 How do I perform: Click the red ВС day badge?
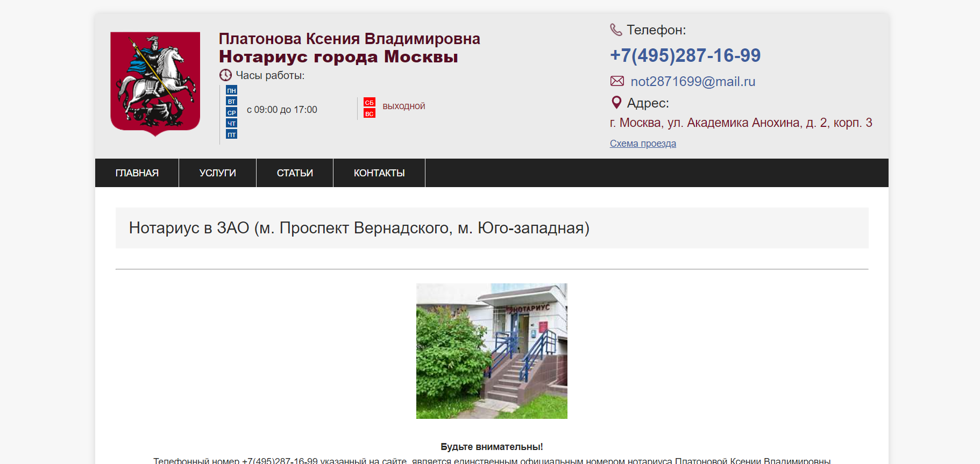click(x=369, y=113)
